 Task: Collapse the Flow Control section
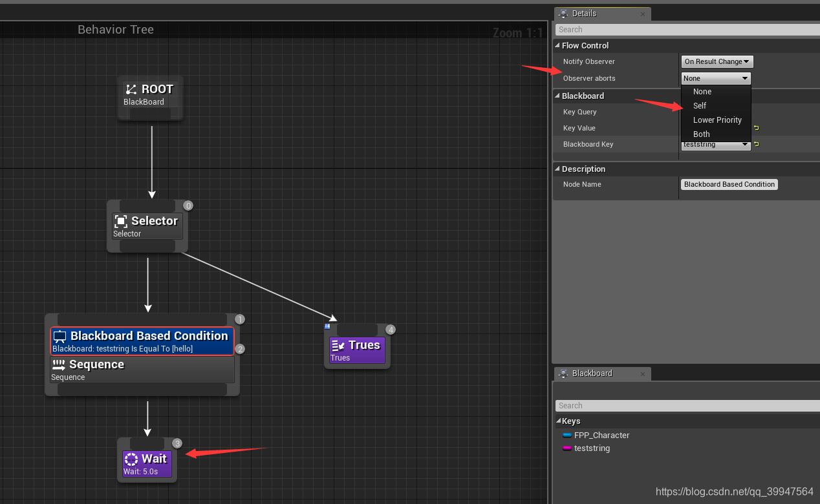click(558, 46)
